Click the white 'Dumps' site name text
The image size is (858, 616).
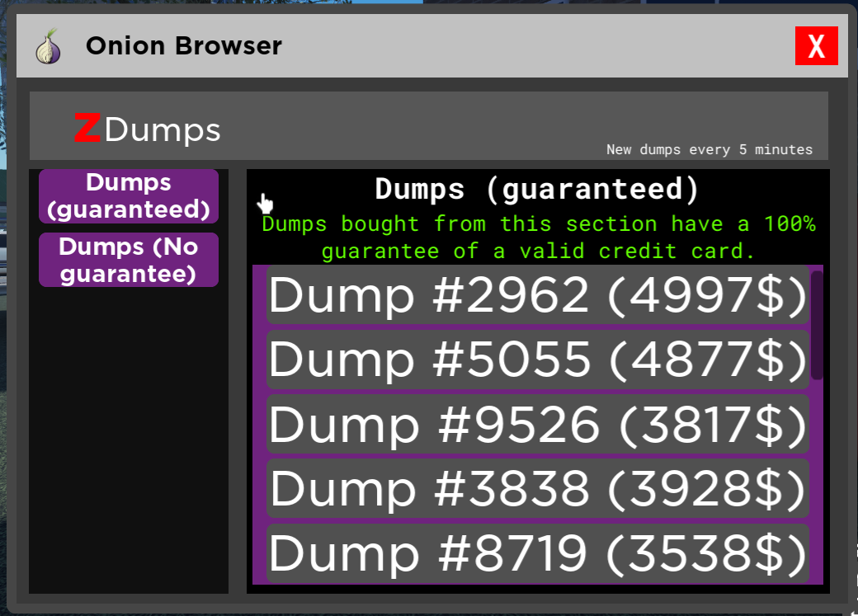163,130
